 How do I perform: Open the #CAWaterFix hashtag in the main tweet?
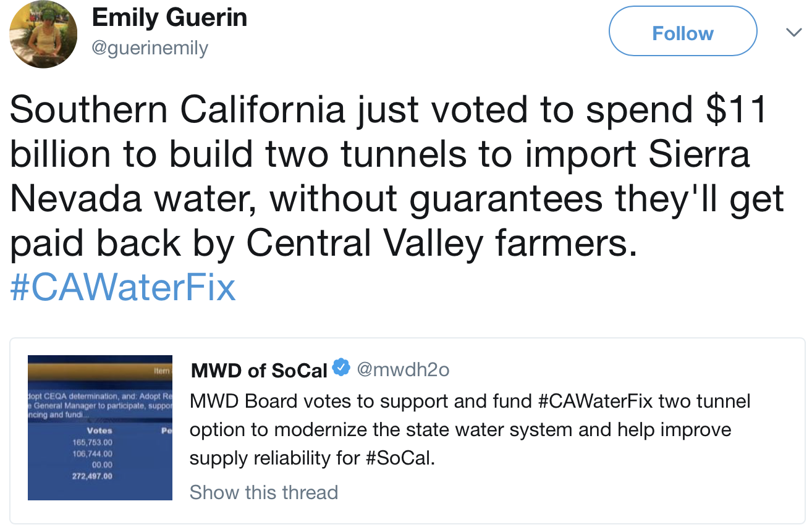(123, 287)
